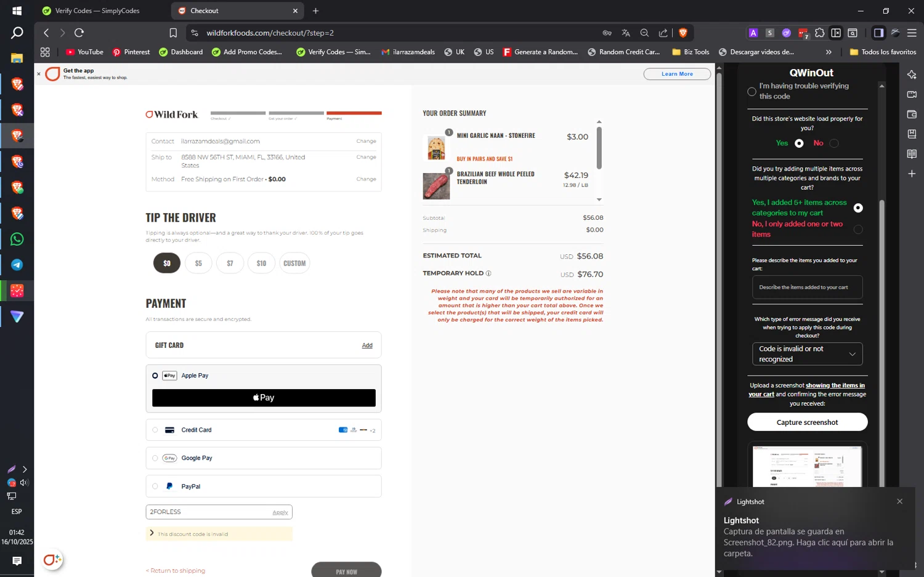The height and width of the screenshot is (577, 924).
Task: Open the zoom level icon in address bar
Action: (x=644, y=33)
